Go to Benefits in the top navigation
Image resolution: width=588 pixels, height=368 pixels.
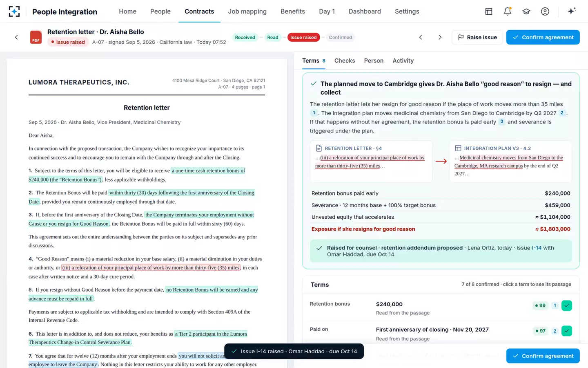[293, 11]
